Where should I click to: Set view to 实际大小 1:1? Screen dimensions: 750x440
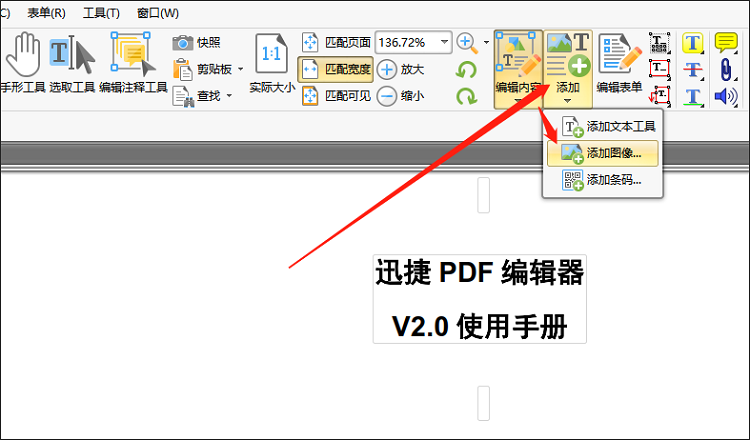(272, 63)
